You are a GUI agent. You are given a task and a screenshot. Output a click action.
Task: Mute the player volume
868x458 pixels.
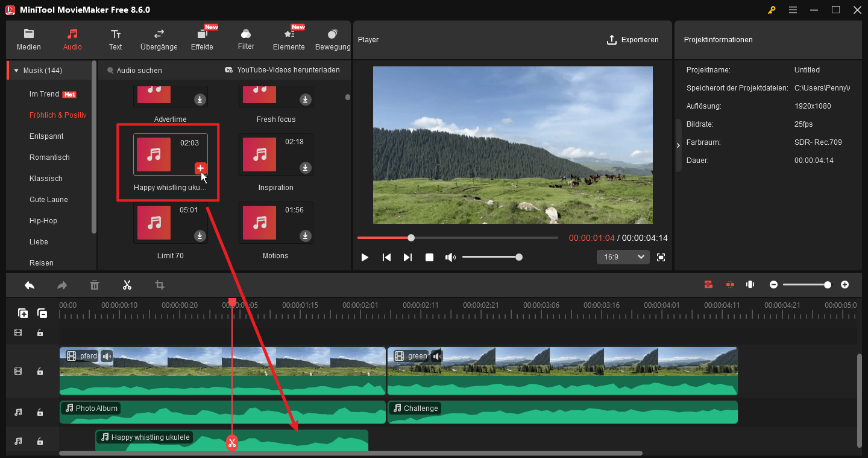(x=450, y=257)
